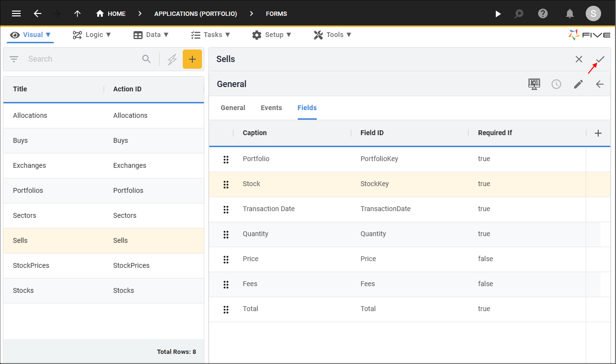Open the HOME breadcrumb

point(111,13)
